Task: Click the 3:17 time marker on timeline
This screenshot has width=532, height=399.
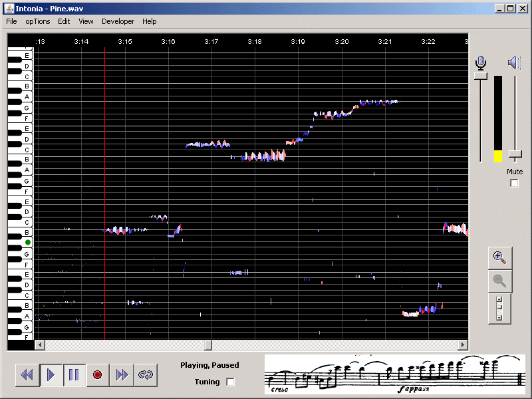Action: [211, 41]
